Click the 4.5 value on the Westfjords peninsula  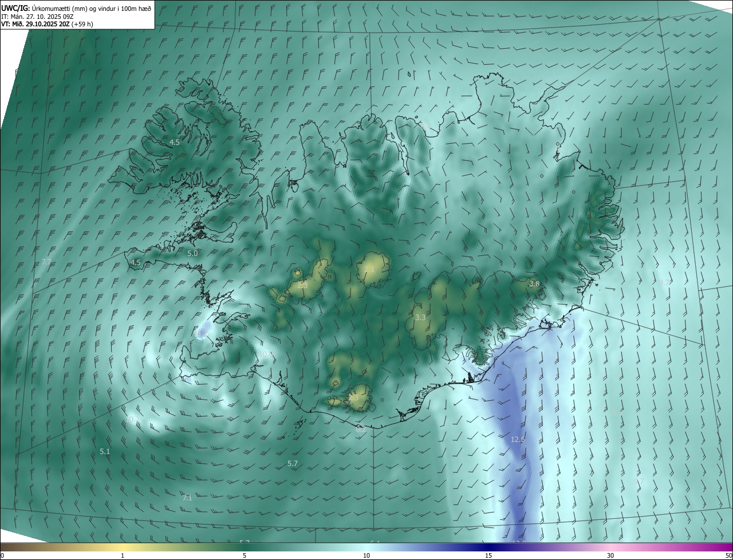175,142
